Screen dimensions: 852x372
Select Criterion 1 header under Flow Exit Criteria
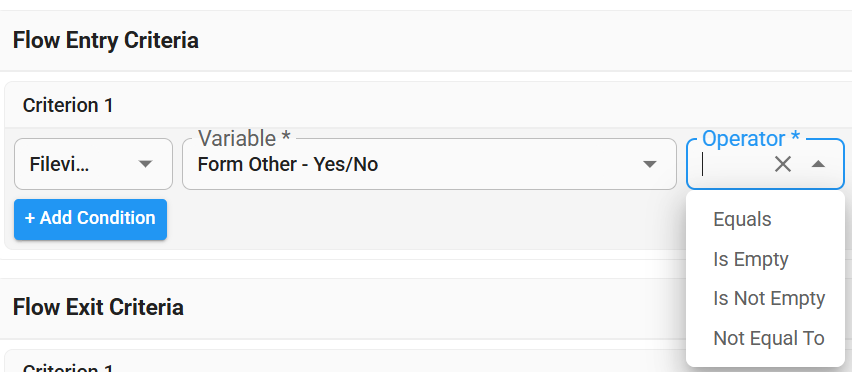(68, 368)
